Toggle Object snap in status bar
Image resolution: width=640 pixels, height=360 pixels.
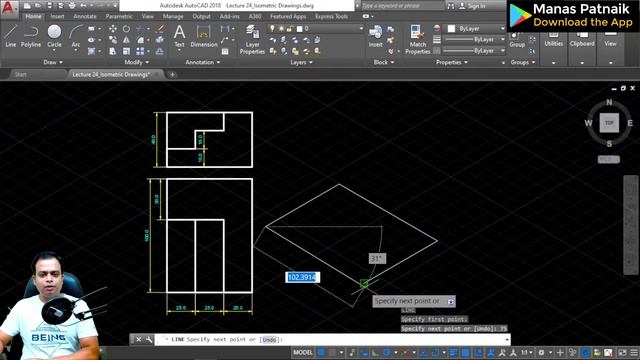(x=436, y=352)
